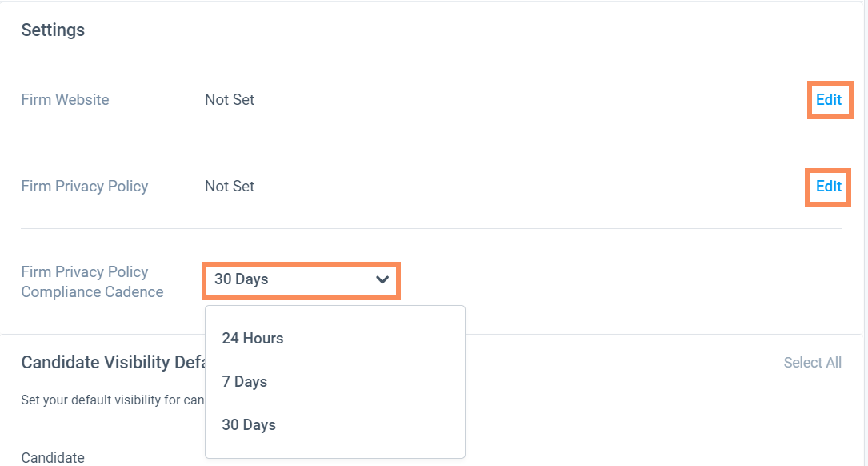Click the Candidate label at the bottom
Viewport: 868px width, 466px height.
click(53, 458)
